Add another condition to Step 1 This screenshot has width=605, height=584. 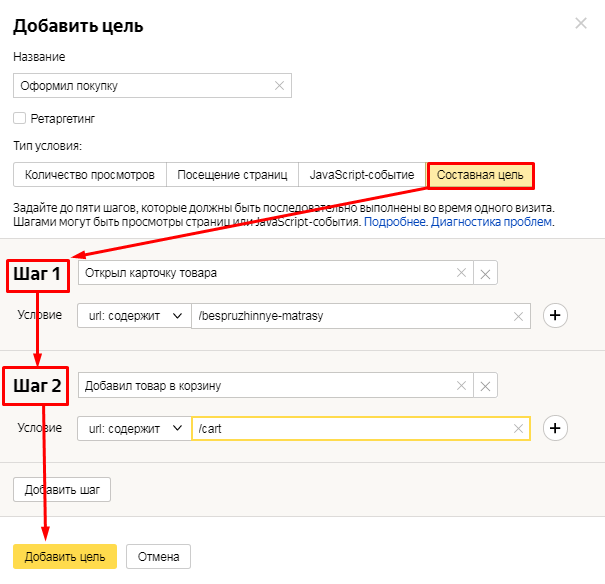click(x=555, y=316)
